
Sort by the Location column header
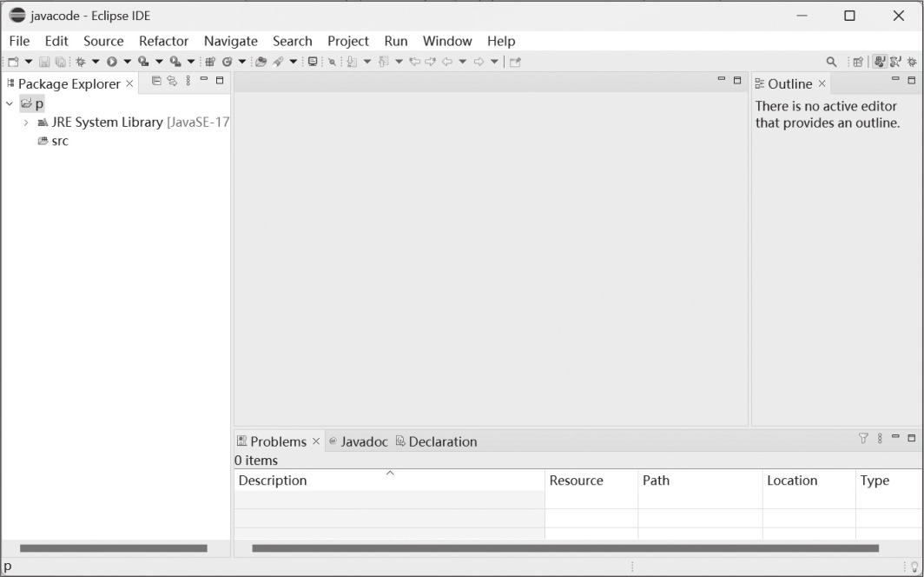coord(809,481)
